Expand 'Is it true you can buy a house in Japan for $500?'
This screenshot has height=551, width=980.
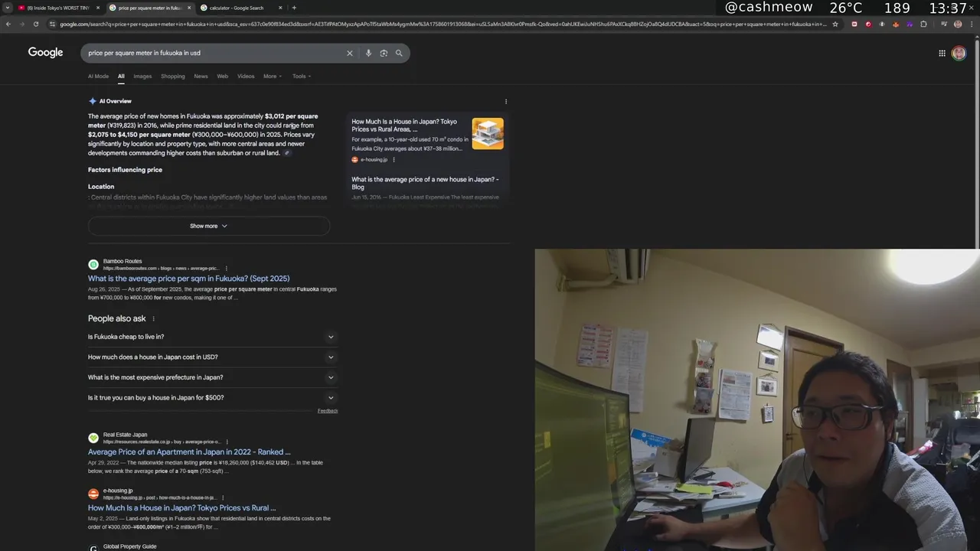point(213,398)
